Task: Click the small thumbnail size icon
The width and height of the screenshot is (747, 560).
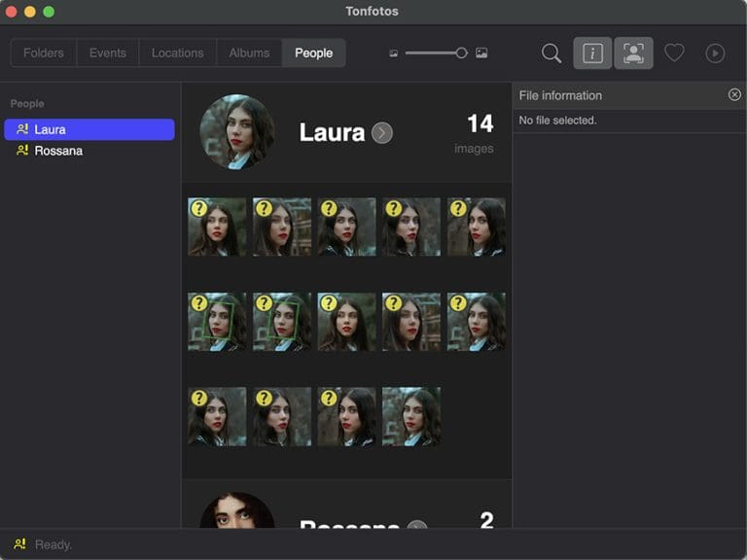Action: [394, 53]
